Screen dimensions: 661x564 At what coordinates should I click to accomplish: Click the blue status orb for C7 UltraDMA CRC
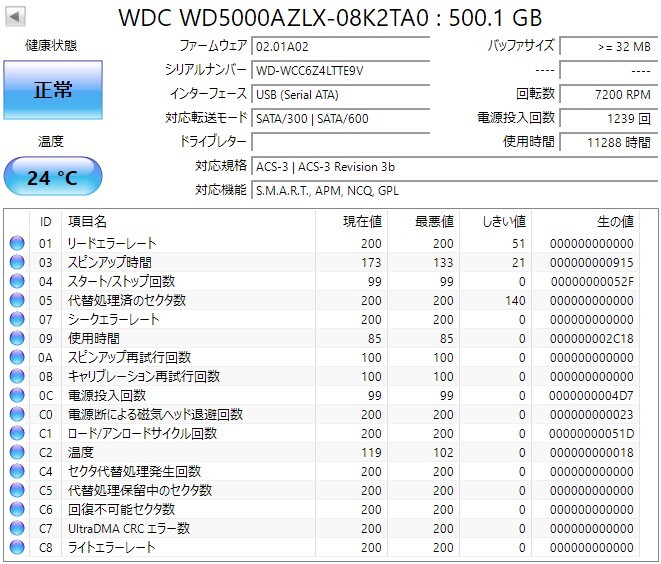(x=17, y=528)
